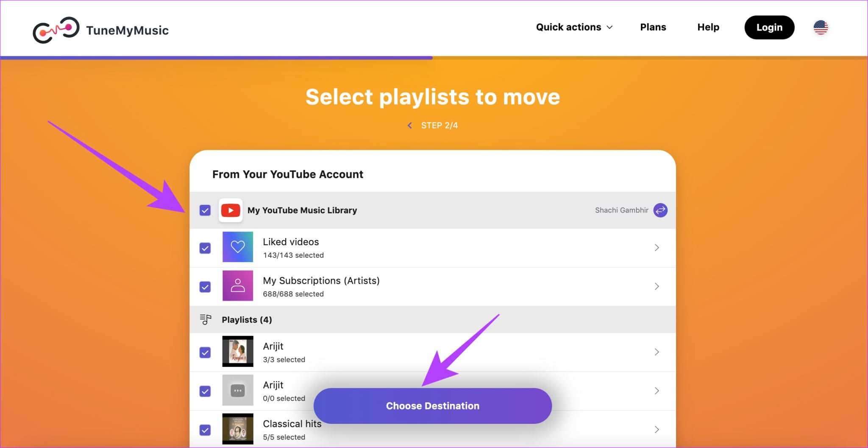This screenshot has width=868, height=448.
Task: Click the playlists music-note icon
Action: [206, 319]
